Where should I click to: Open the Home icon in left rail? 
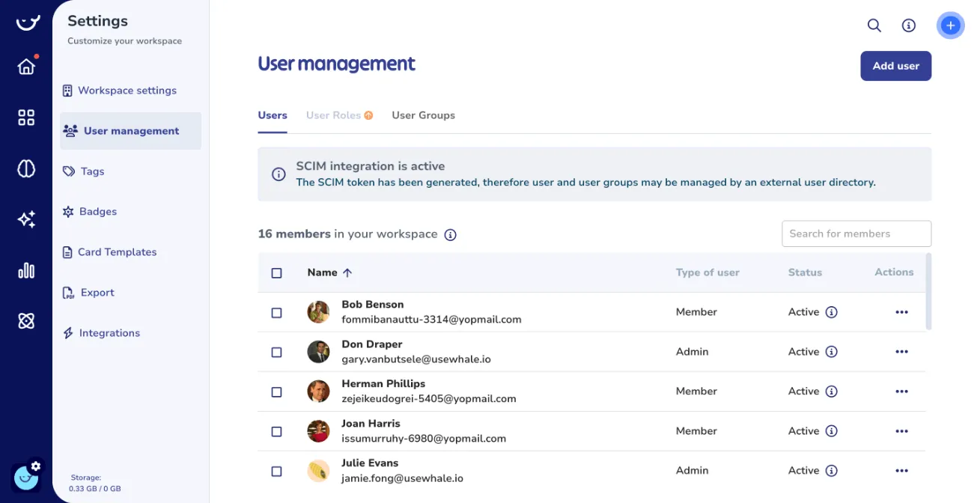(x=27, y=66)
